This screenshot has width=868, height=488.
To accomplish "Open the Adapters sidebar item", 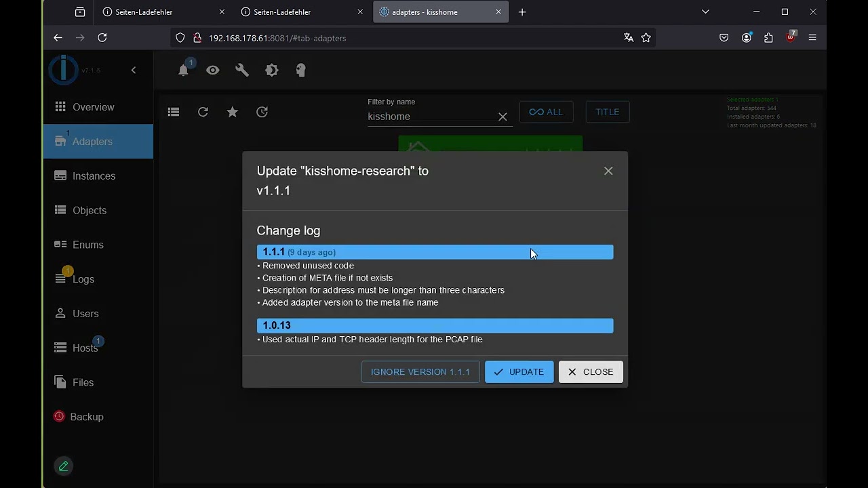I will [98, 142].
